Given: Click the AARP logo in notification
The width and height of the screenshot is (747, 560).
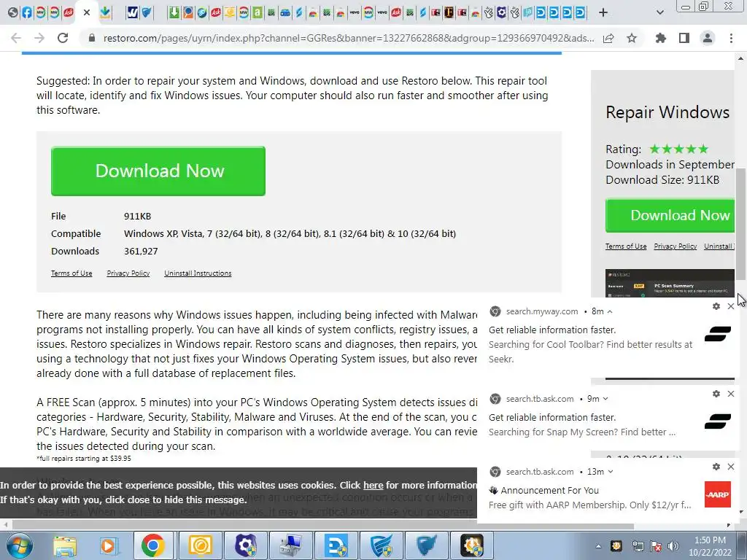Looking at the screenshot, I should point(718,494).
